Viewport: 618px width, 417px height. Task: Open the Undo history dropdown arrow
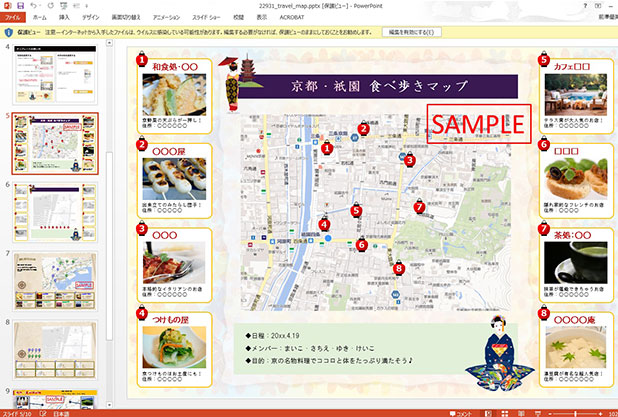click(x=40, y=6)
